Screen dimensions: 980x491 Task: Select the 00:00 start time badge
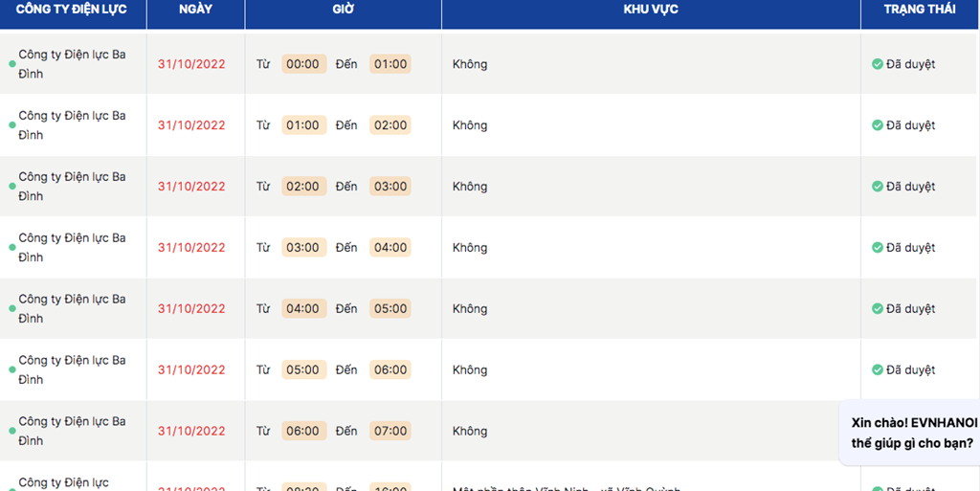click(x=303, y=64)
